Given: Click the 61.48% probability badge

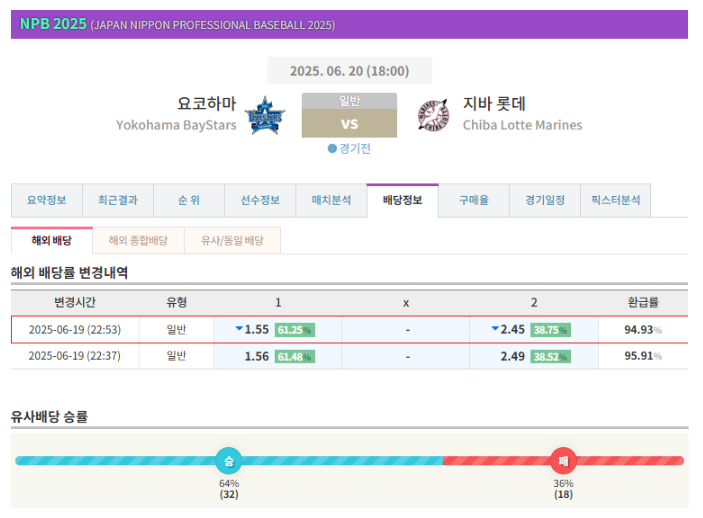Looking at the screenshot, I should [x=295, y=357].
